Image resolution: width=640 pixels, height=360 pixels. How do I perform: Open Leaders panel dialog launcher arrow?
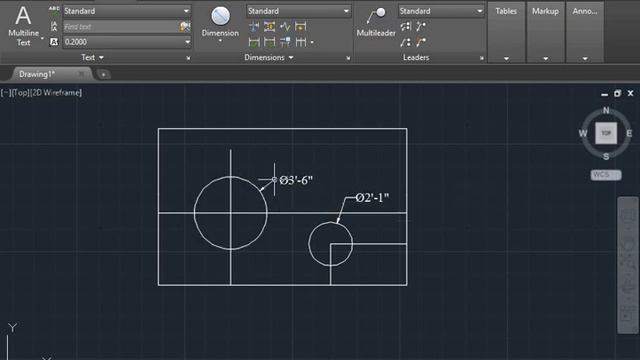482,58
